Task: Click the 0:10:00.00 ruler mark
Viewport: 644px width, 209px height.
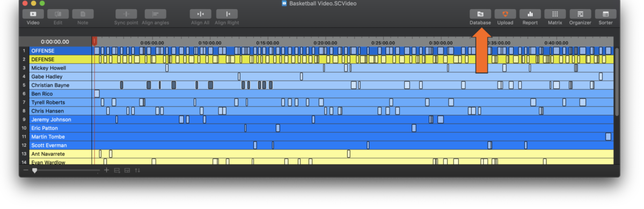Action: [x=210, y=42]
